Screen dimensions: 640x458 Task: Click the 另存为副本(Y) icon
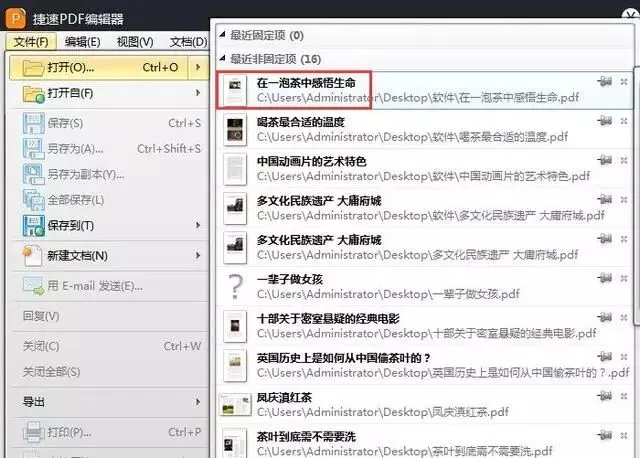pyautogui.click(x=33, y=175)
